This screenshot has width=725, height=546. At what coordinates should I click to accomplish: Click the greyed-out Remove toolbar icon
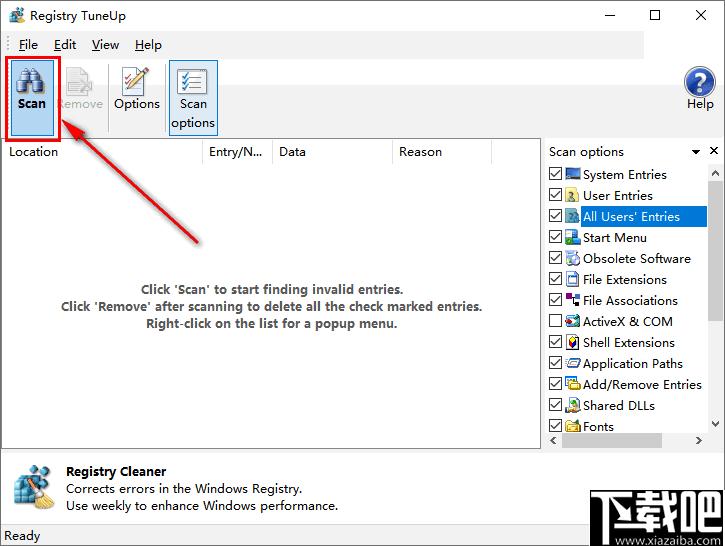pos(80,81)
